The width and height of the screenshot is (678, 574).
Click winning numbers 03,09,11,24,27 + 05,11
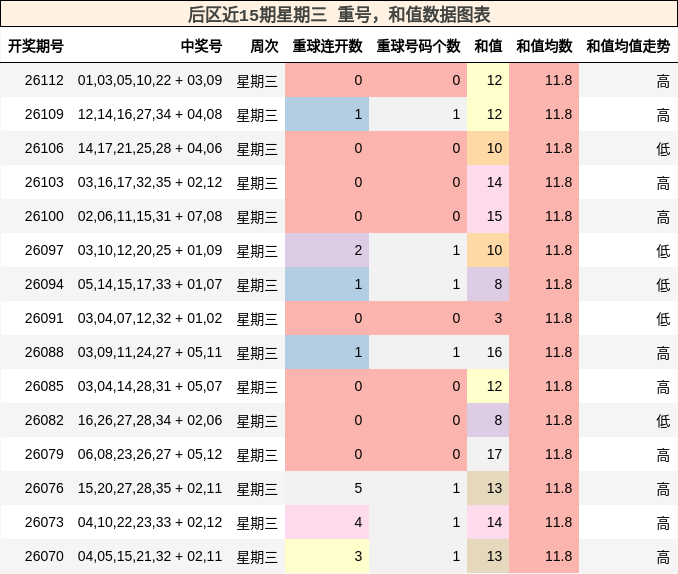point(150,352)
